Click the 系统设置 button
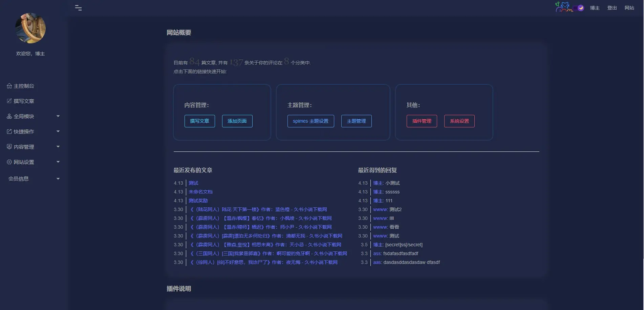This screenshot has height=310, width=644. (459, 121)
